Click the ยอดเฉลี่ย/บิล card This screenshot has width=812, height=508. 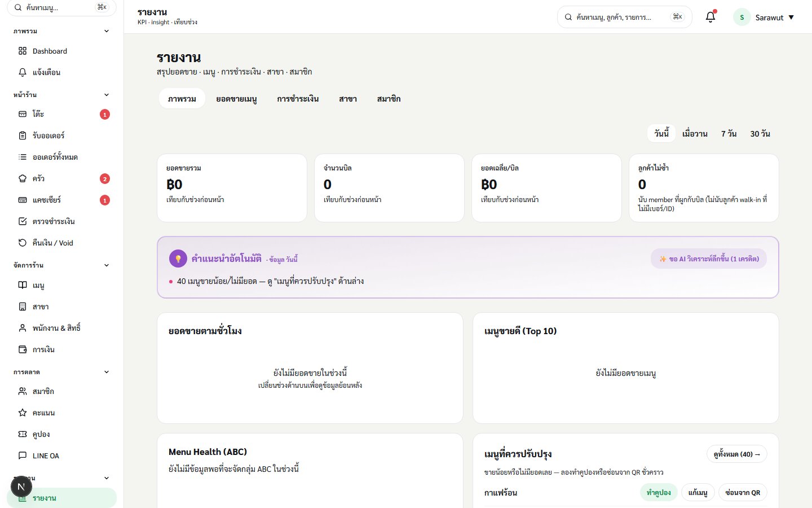[546, 188]
